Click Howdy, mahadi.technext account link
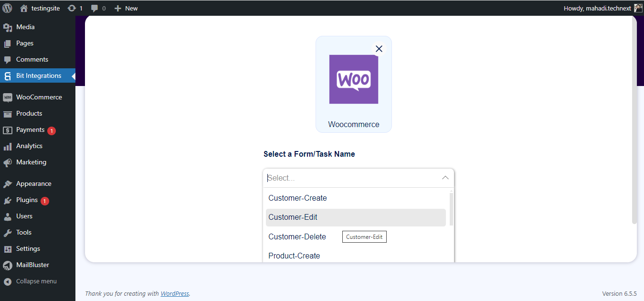The width and height of the screenshot is (644, 301). click(x=597, y=8)
